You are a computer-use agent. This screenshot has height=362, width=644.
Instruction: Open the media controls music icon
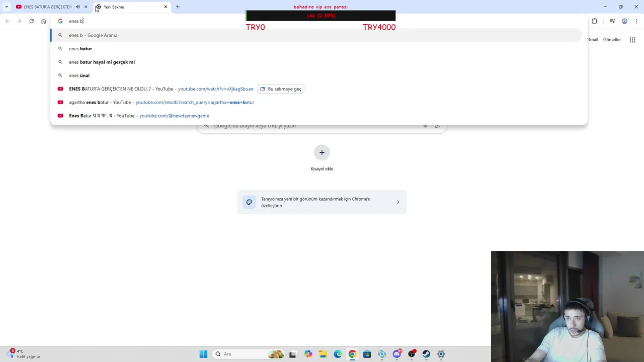tap(612, 21)
